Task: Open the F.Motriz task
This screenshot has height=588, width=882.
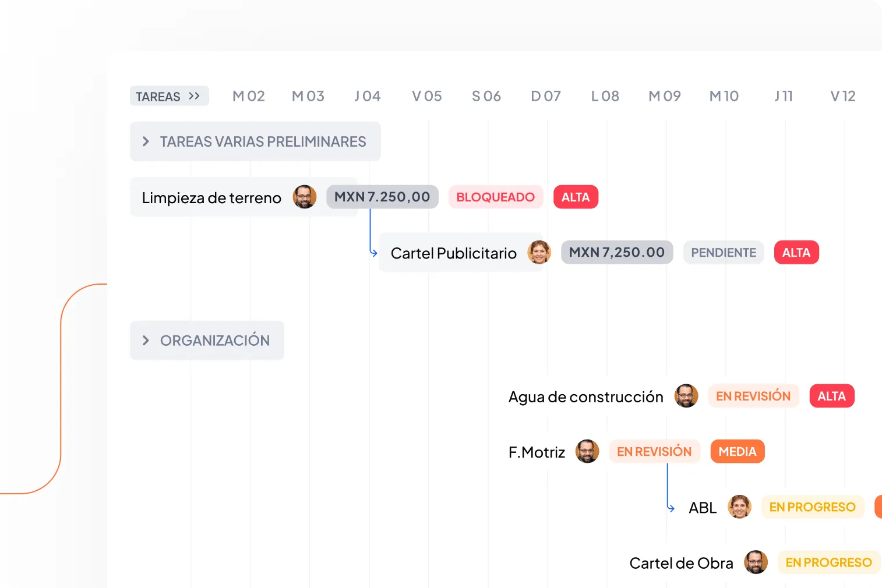Action: [x=537, y=452]
